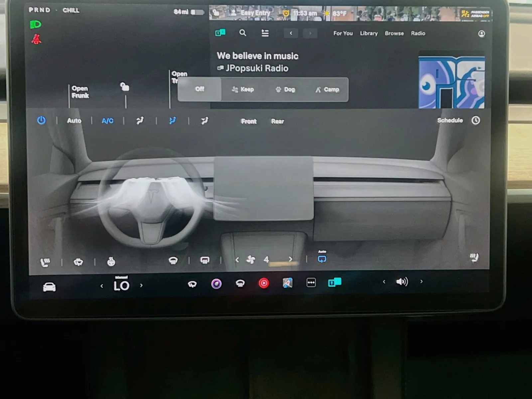Toggle driver seat heater

click(45, 263)
